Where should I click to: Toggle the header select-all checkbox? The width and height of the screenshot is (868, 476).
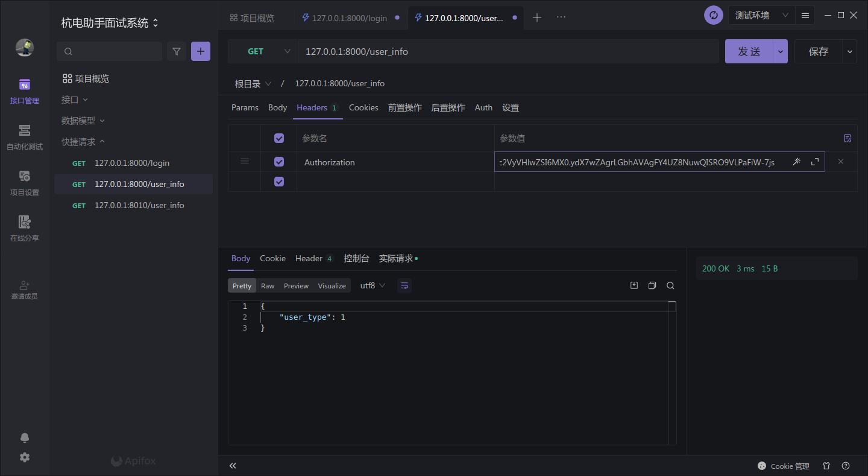(279, 138)
